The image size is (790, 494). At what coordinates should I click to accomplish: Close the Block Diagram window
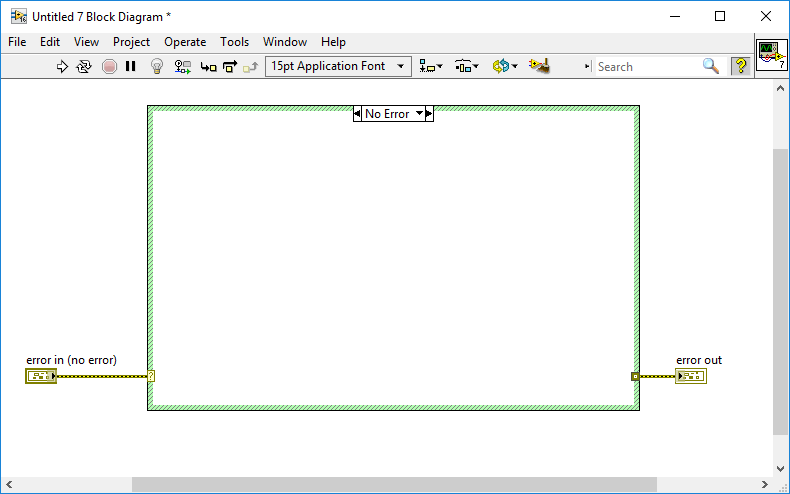coord(766,16)
